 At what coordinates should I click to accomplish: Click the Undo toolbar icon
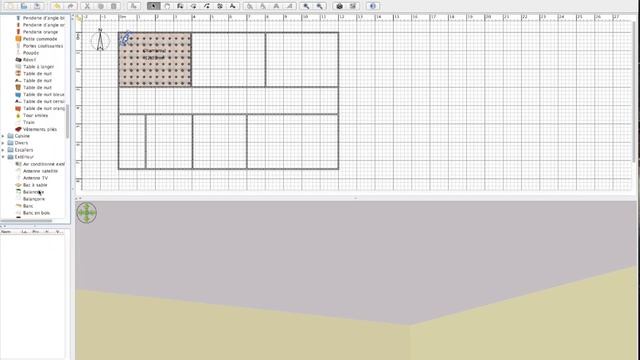pos(57,6)
